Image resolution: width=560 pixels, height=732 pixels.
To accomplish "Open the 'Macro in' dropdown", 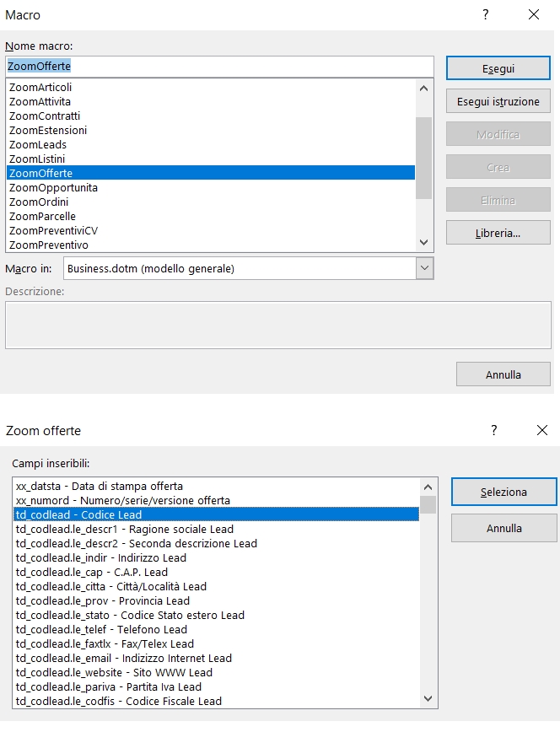I will pyautogui.click(x=424, y=268).
